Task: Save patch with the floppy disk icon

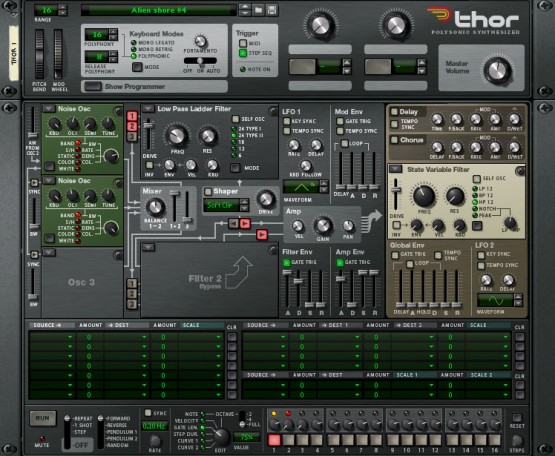Action: point(272,10)
